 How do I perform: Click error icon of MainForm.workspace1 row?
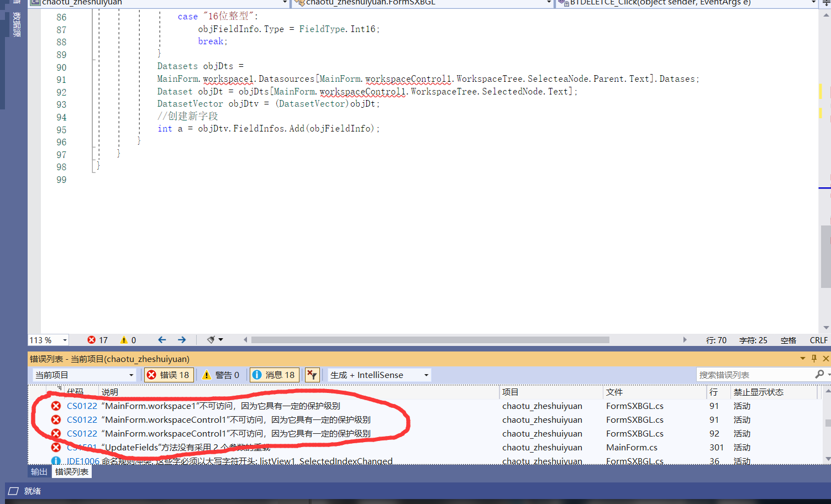(x=56, y=406)
